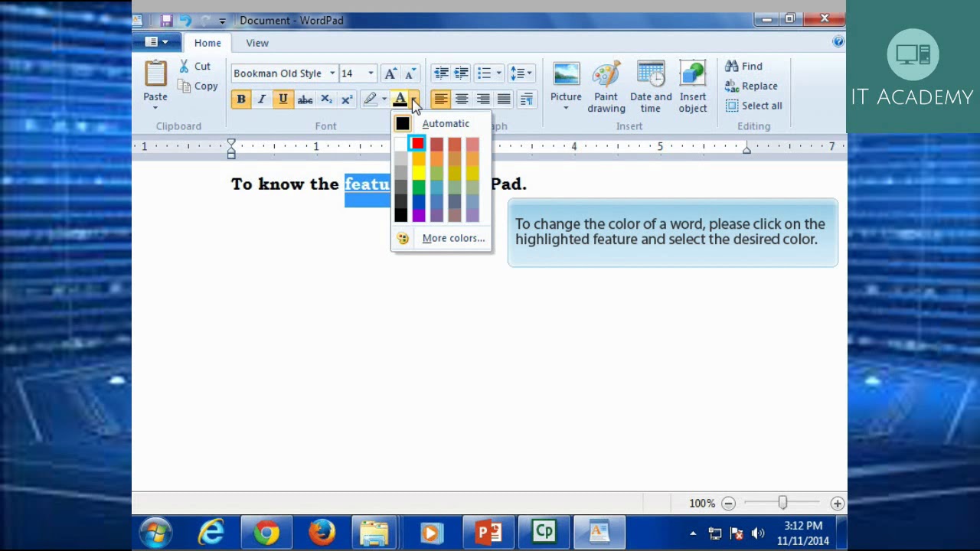Switch to the View tab
Screen dimensions: 980x551
[x=257, y=43]
